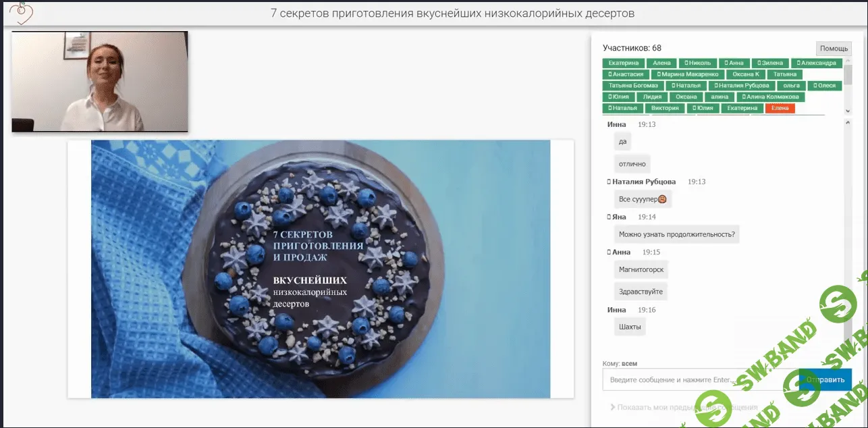
Task: Change the "Кому: всем" message recipient
Action: [628, 363]
